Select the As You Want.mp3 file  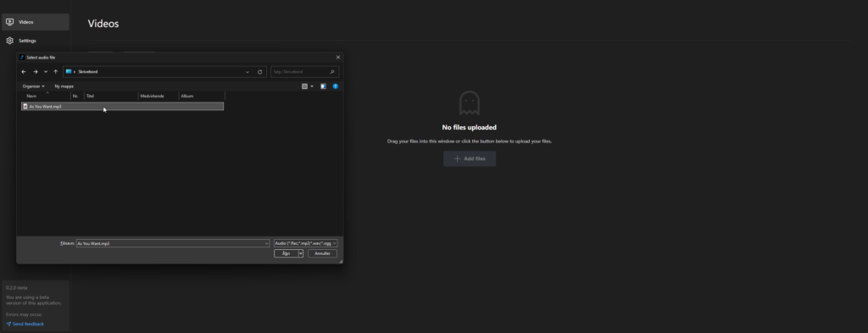pyautogui.click(x=122, y=106)
